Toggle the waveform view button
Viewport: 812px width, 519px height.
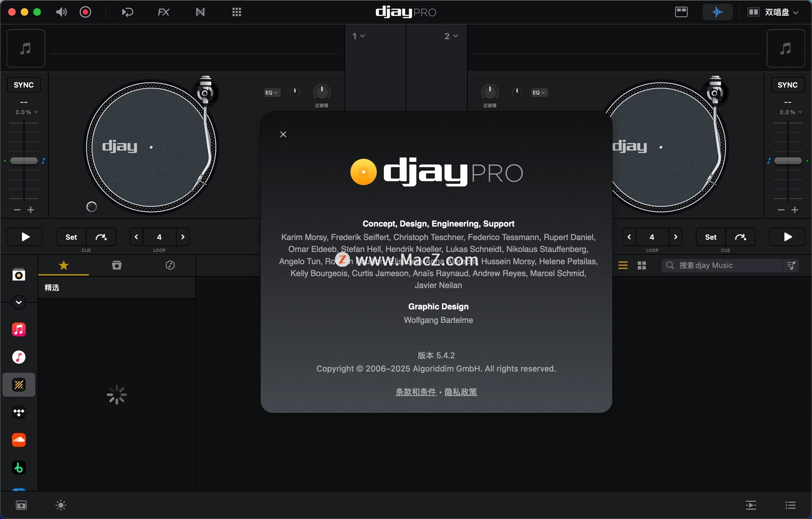tap(717, 12)
